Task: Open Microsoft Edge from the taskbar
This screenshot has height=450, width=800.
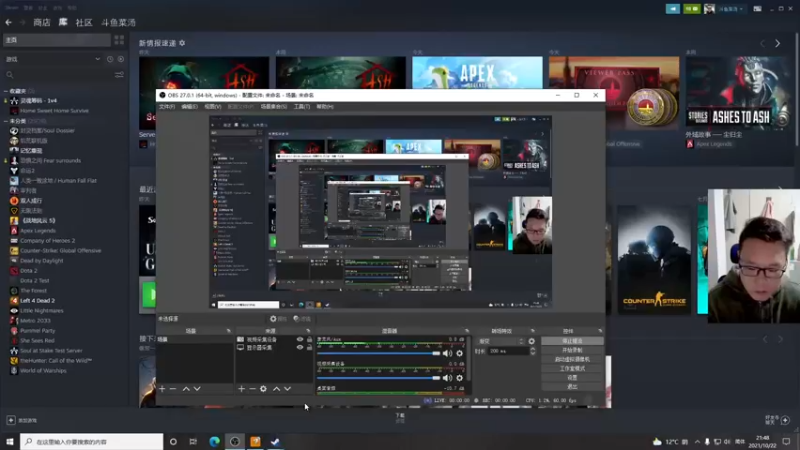Action: point(214,441)
